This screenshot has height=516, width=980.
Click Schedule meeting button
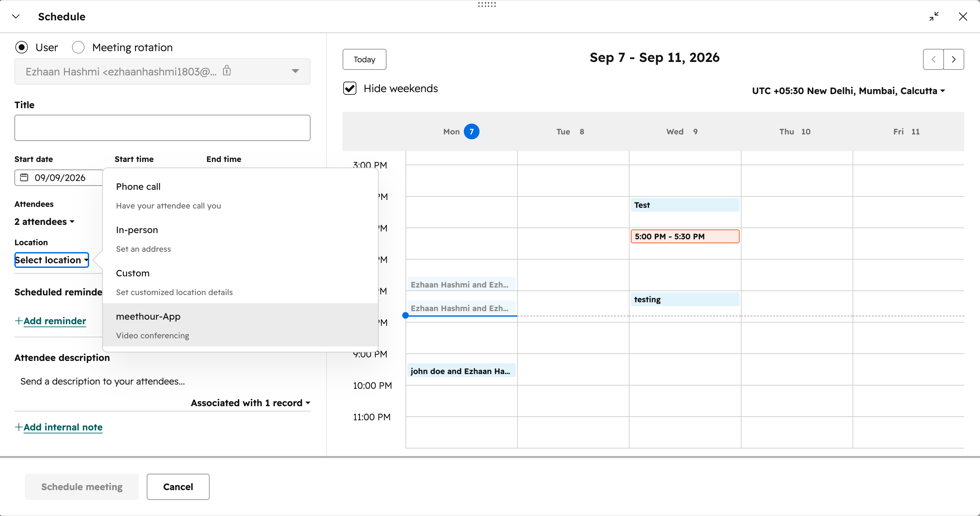[x=82, y=487]
